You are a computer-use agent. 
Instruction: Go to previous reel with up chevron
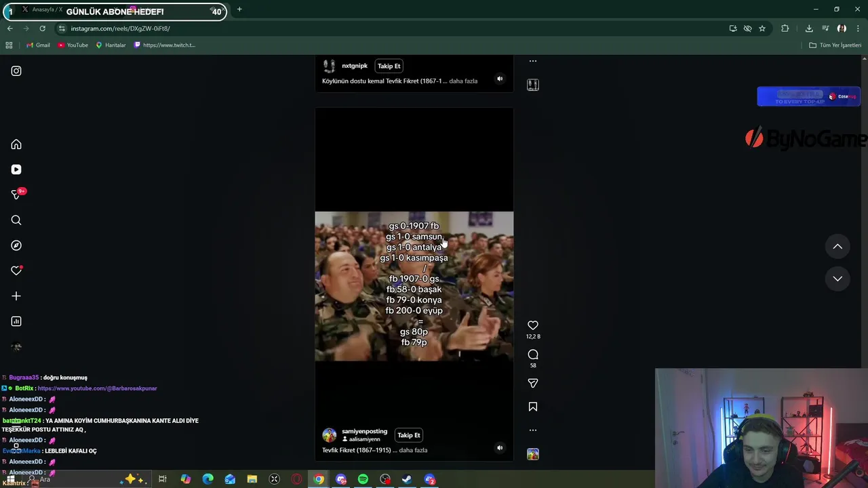coord(837,247)
